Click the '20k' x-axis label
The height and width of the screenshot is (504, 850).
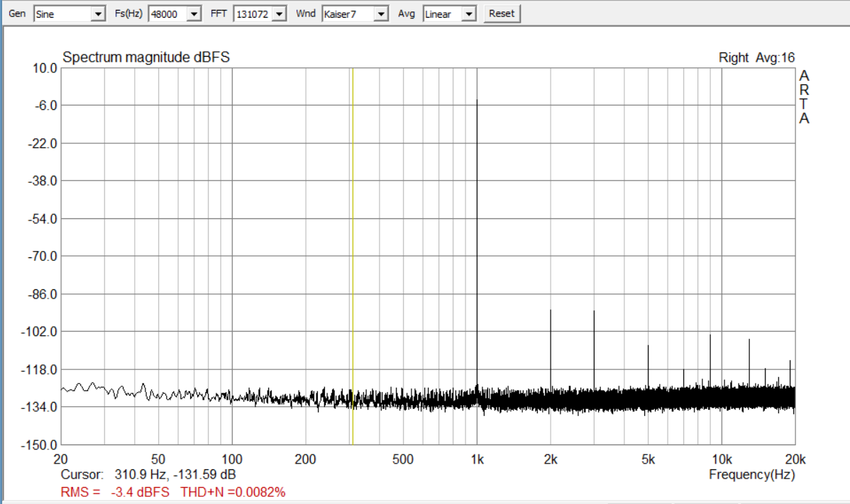click(795, 459)
